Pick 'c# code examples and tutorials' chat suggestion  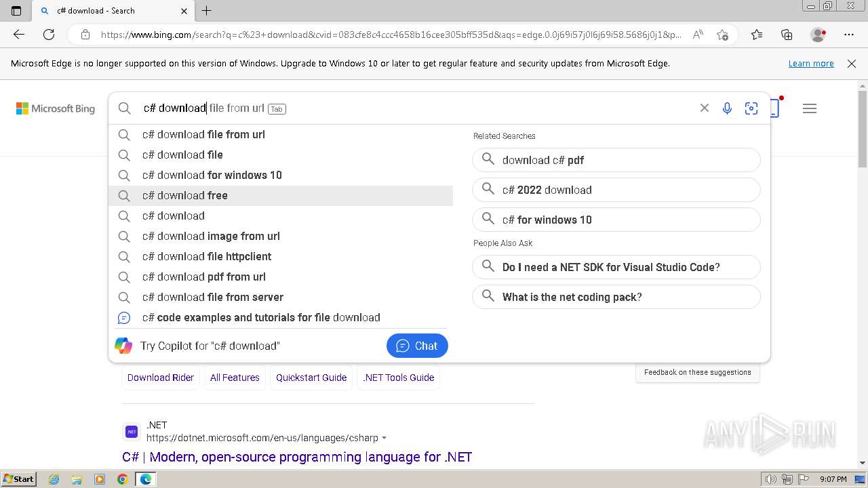coord(281,317)
